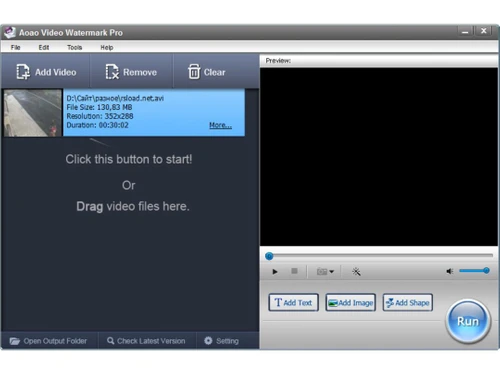Screen dimensions: 500x375
Task: Click inside the black preview area
Action: coord(379,157)
